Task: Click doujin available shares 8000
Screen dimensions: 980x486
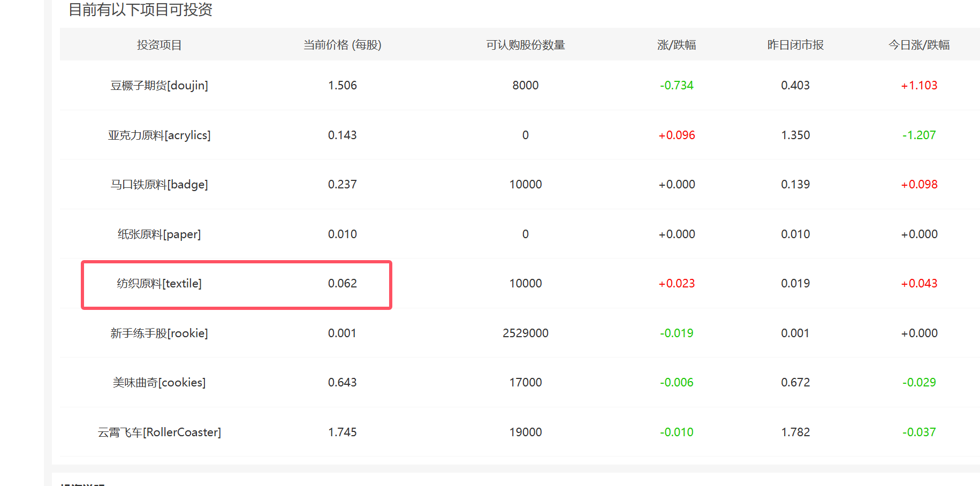Action: (x=526, y=86)
